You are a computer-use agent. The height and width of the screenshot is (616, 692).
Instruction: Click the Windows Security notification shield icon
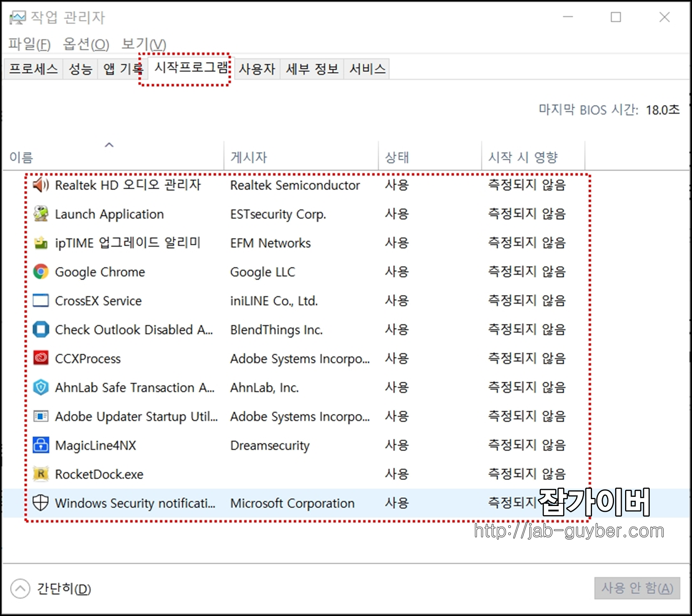41,503
